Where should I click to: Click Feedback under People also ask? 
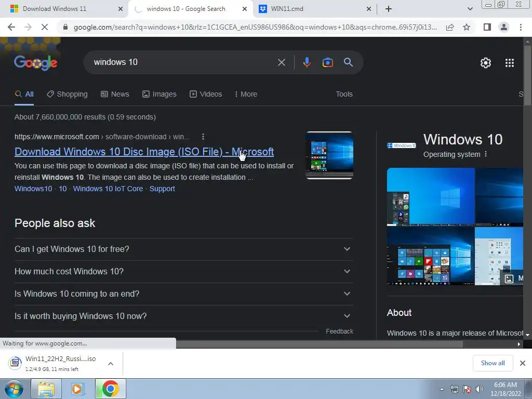[339, 331]
